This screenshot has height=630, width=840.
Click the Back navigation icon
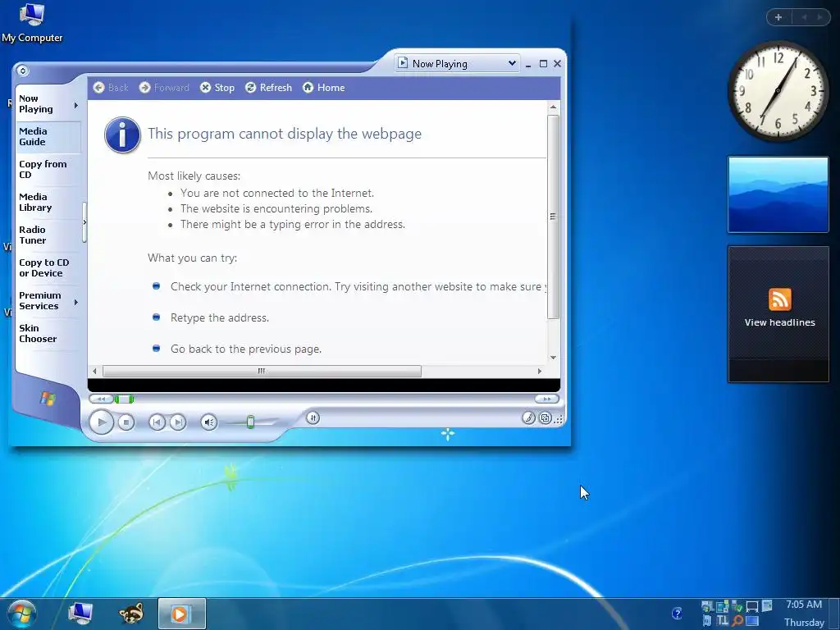point(98,87)
